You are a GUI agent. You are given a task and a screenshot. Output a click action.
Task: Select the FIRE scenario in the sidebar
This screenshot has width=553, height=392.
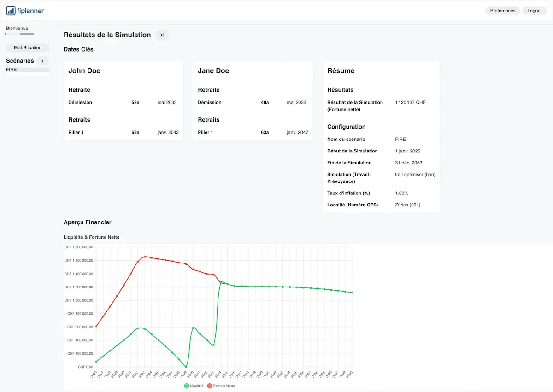[x=12, y=69]
